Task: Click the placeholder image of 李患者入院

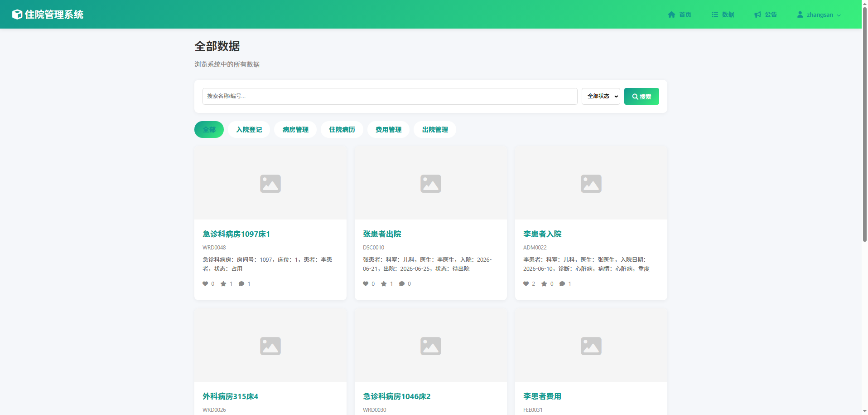Action: click(591, 183)
